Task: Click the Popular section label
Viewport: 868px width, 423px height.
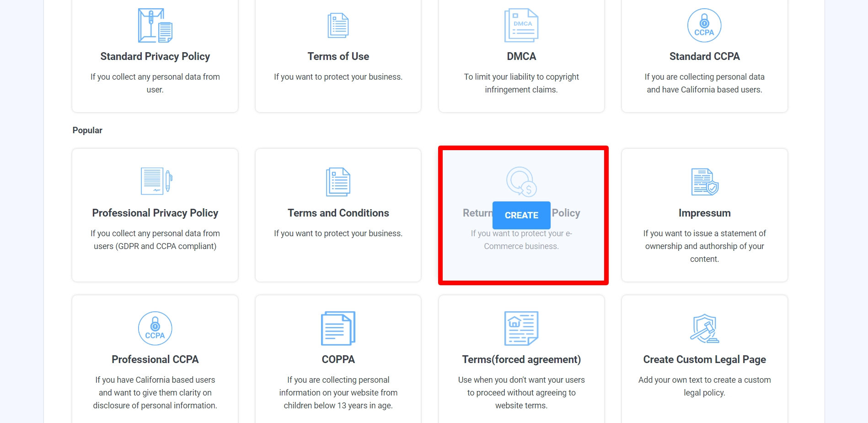Action: pyautogui.click(x=87, y=130)
